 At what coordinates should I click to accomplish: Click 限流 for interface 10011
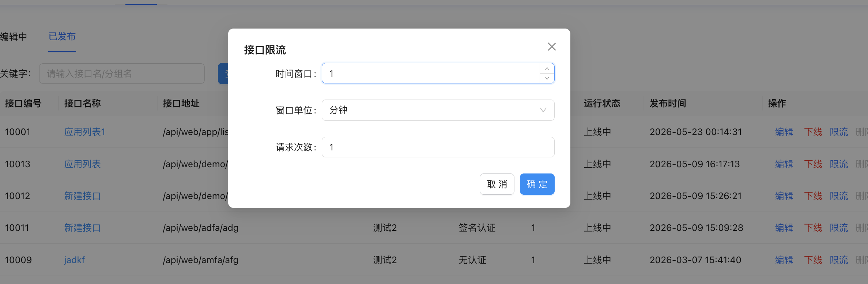click(x=839, y=228)
